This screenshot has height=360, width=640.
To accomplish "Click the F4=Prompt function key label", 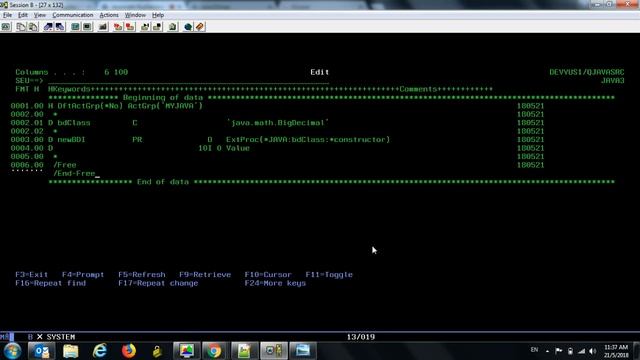I will [x=83, y=275].
